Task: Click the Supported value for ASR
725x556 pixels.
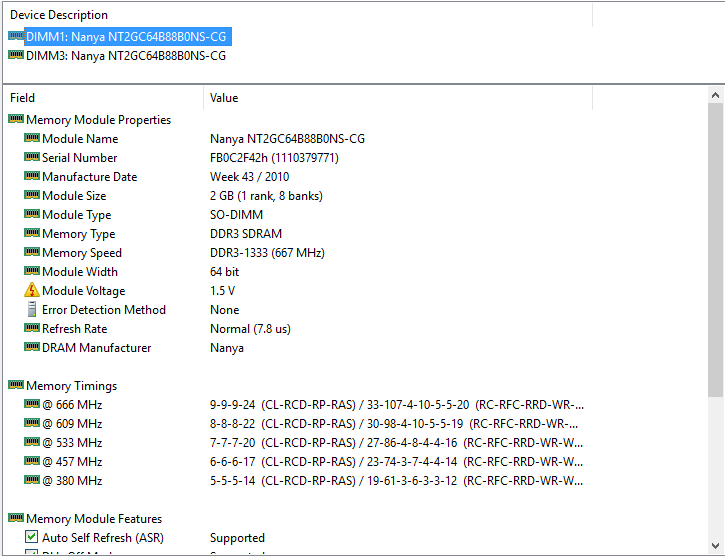Action: tap(237, 537)
